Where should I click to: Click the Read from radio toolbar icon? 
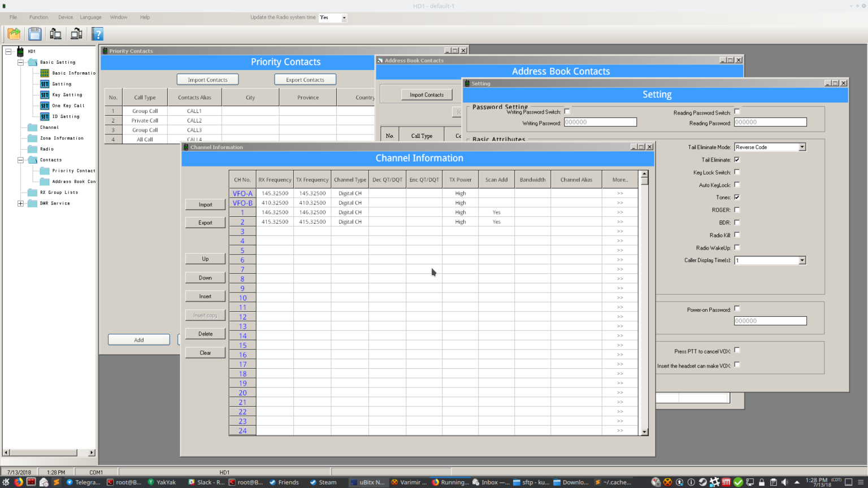pyautogui.click(x=55, y=34)
